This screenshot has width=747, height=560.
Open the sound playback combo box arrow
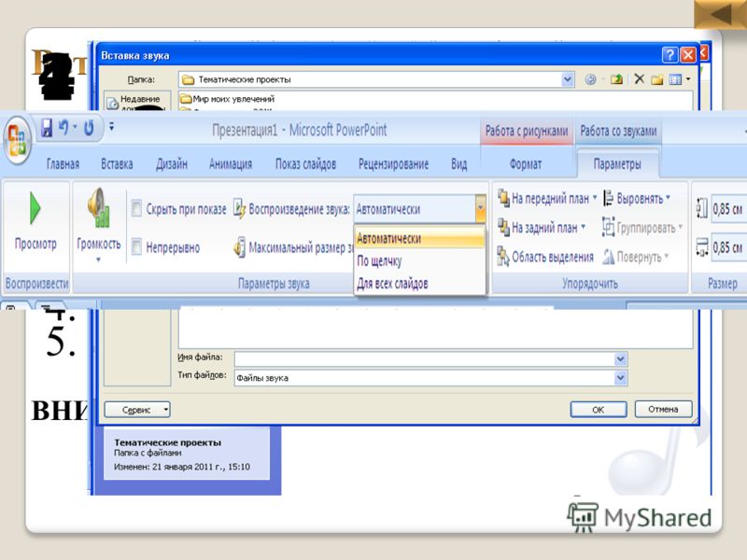pos(480,208)
